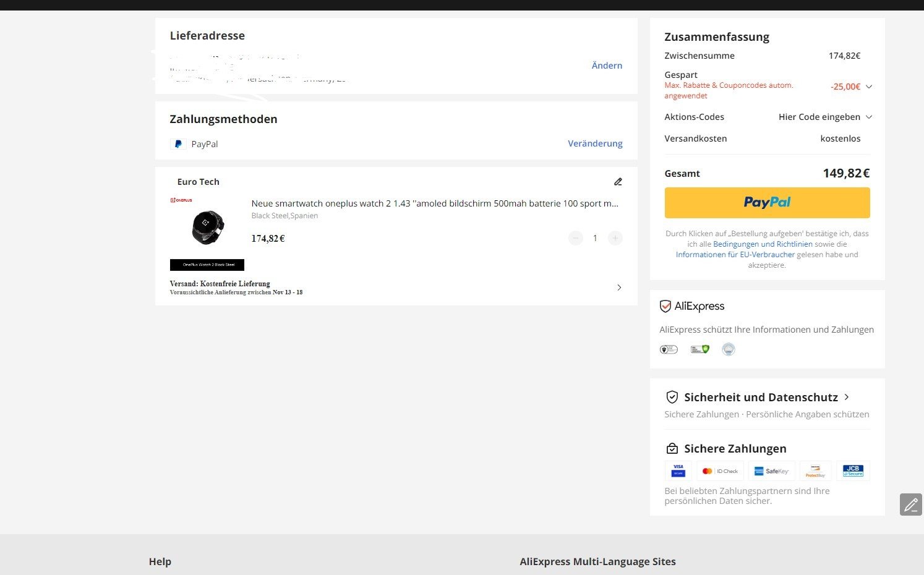924x575 pixels.
Task: Increase quantity with the plus button
Action: click(x=615, y=238)
